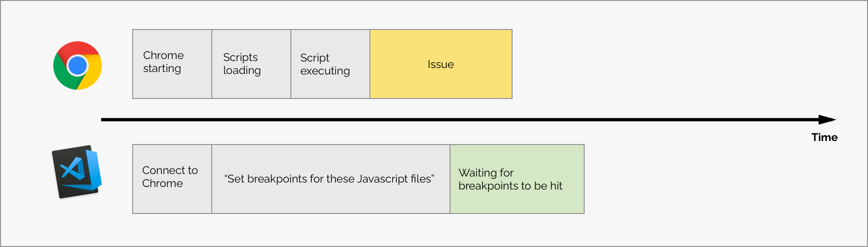The width and height of the screenshot is (868, 247).
Task: Click divider between Chrome starting and Scripts loading
Action: click(x=212, y=64)
